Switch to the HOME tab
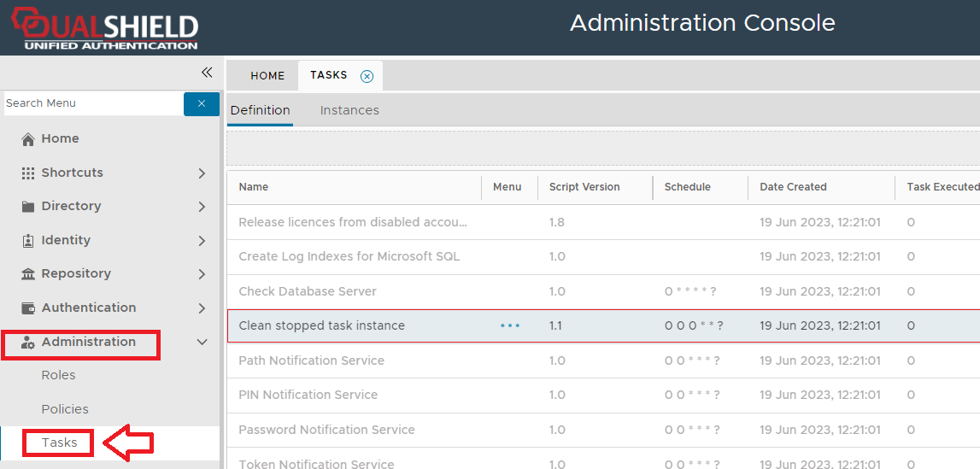The height and width of the screenshot is (469, 980). tap(267, 76)
